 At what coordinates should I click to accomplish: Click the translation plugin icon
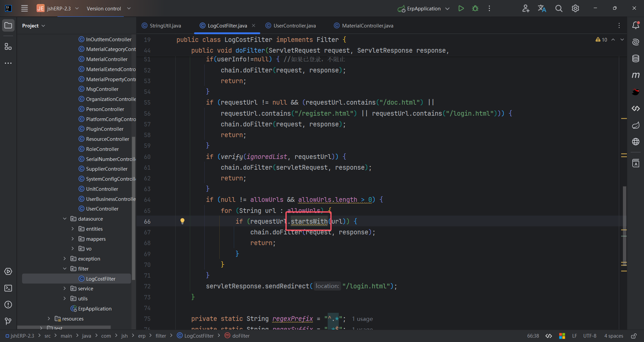click(x=542, y=8)
